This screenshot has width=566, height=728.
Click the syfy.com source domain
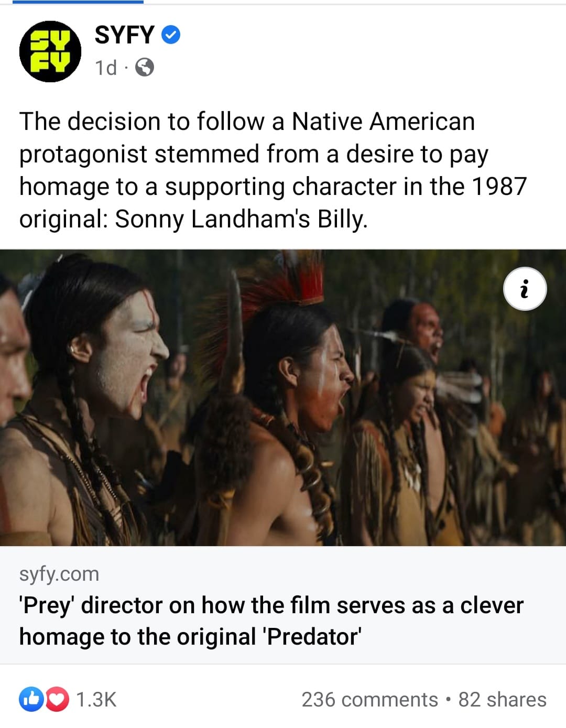[59, 574]
